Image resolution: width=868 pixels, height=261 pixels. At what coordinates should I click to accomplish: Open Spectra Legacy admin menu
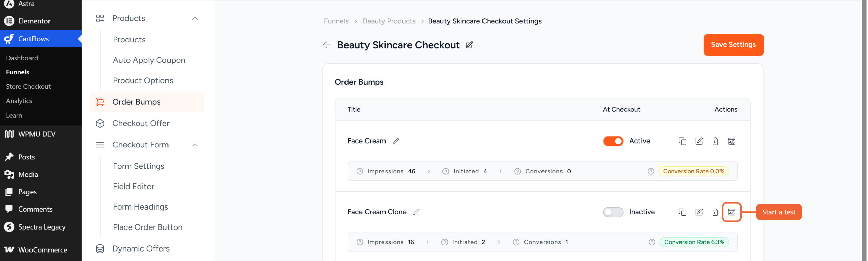click(41, 227)
